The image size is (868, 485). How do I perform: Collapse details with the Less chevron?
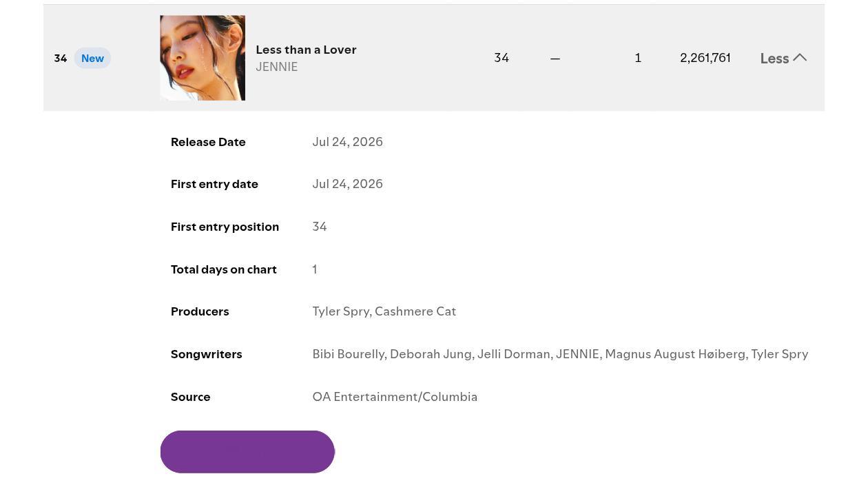click(x=783, y=58)
